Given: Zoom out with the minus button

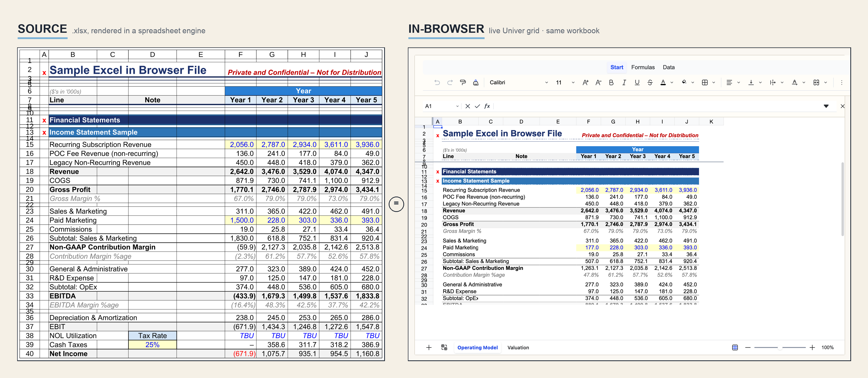Looking at the screenshot, I should 748,347.
